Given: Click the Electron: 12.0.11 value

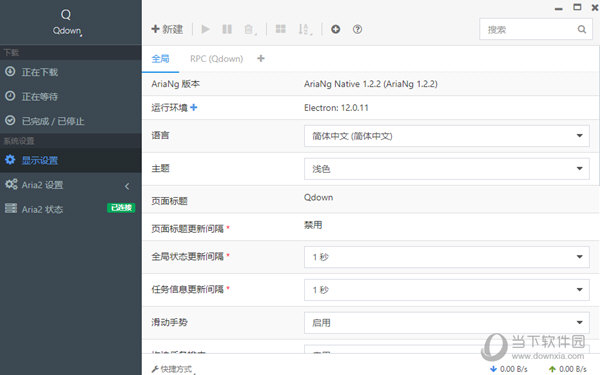Looking at the screenshot, I should [x=336, y=108].
